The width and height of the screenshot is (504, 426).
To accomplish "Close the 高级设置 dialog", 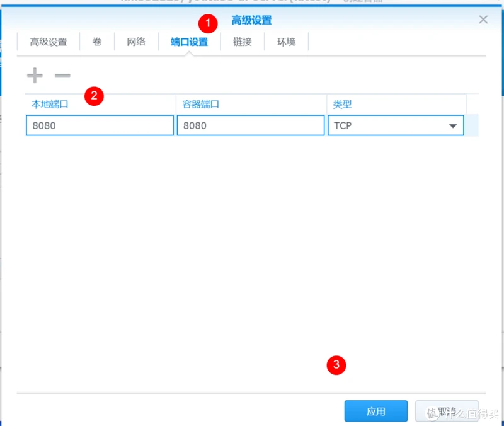I will [x=483, y=20].
